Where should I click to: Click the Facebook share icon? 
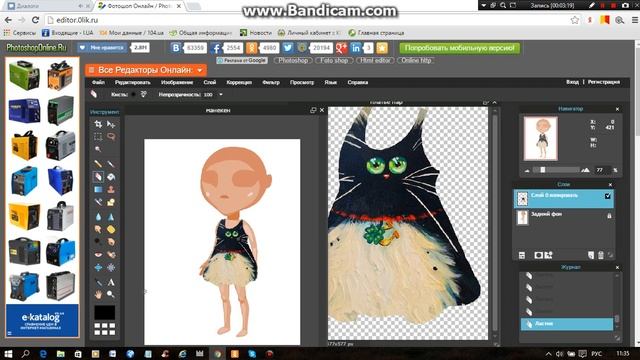pyautogui.click(x=216, y=48)
